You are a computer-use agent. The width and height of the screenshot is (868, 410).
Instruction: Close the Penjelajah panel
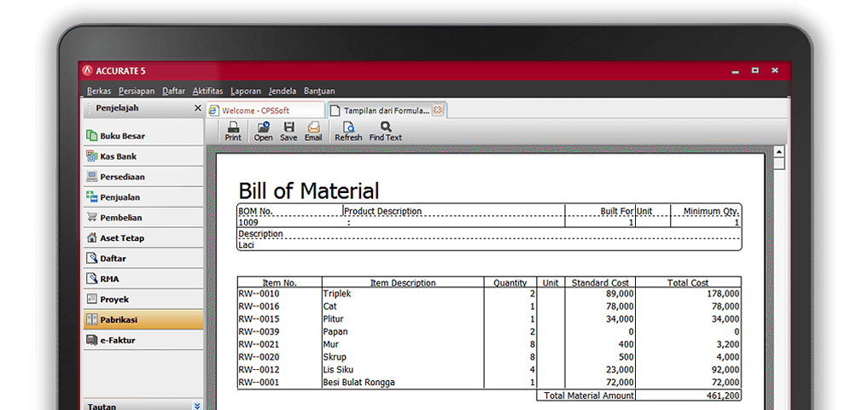tap(197, 108)
